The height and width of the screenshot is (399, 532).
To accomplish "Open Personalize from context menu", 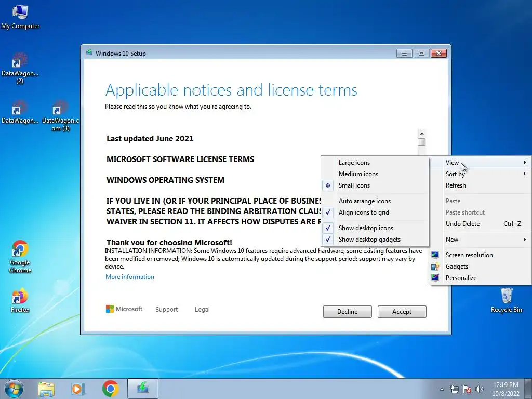I will tap(480, 278).
